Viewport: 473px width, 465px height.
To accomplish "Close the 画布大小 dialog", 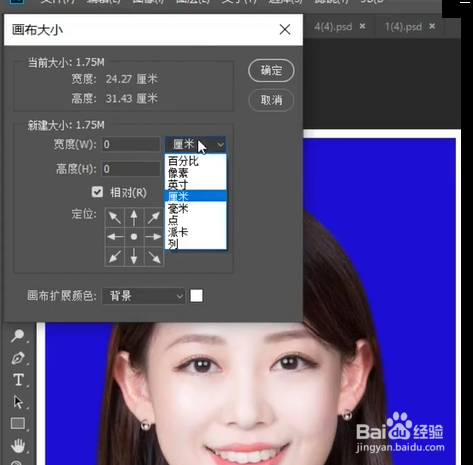I will coord(285,30).
